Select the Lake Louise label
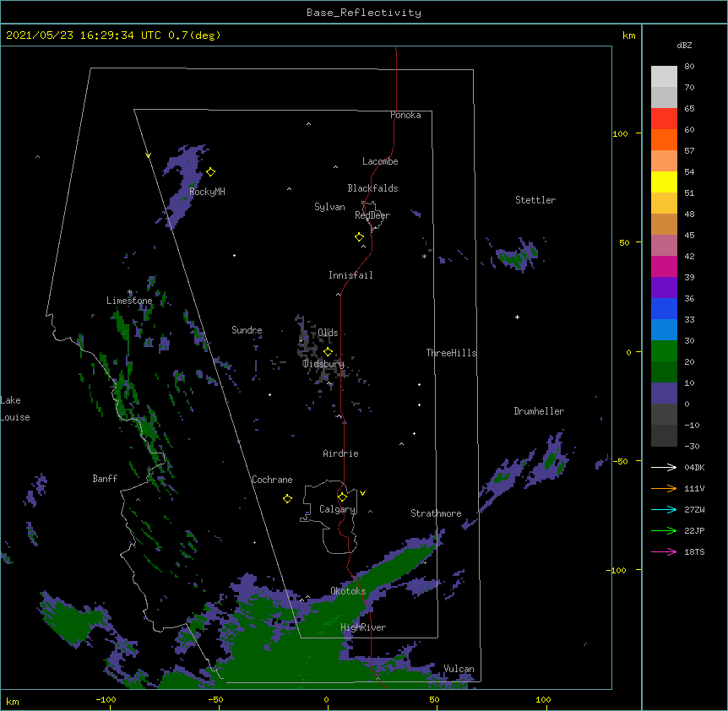Viewport: 728px width, 711px height. point(15,409)
